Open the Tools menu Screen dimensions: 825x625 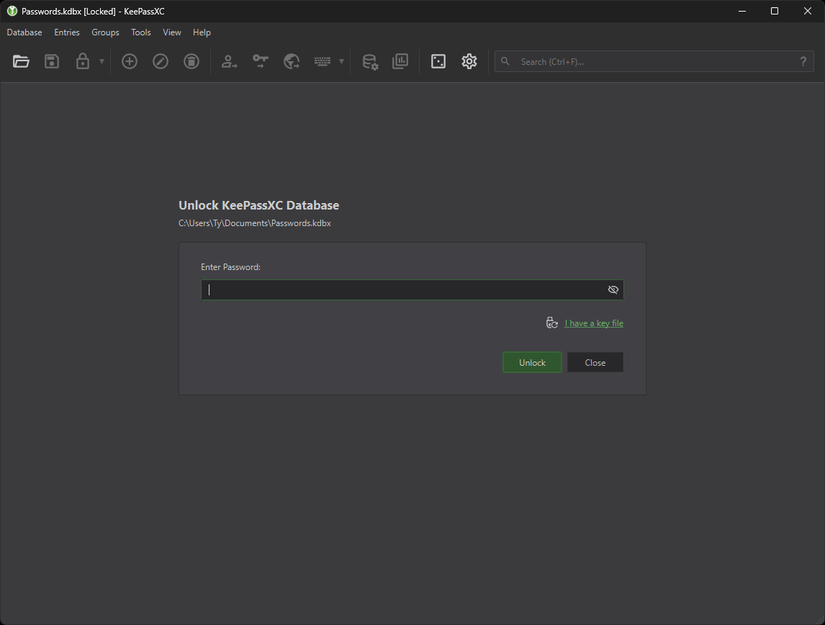tap(140, 32)
